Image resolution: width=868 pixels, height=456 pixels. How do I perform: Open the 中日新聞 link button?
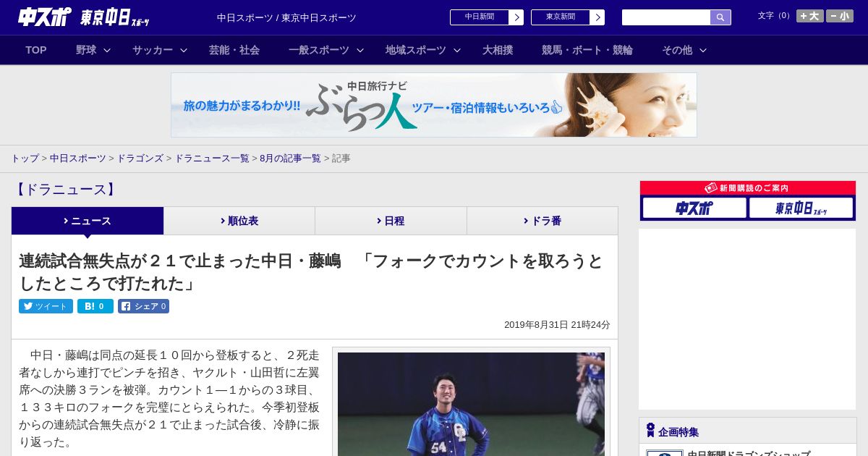[487, 17]
